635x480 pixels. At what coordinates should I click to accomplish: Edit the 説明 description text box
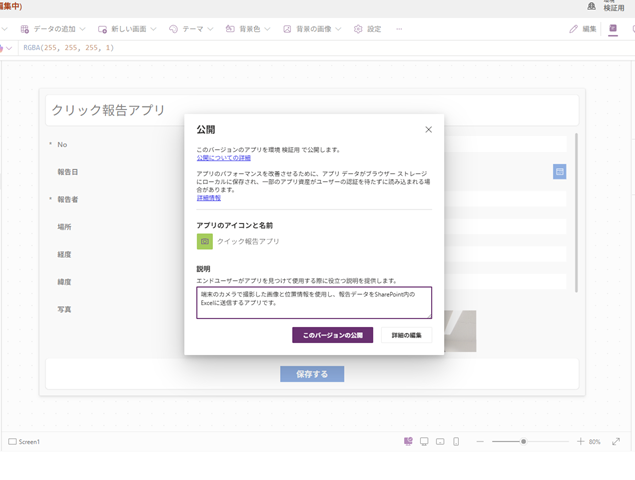pos(313,302)
